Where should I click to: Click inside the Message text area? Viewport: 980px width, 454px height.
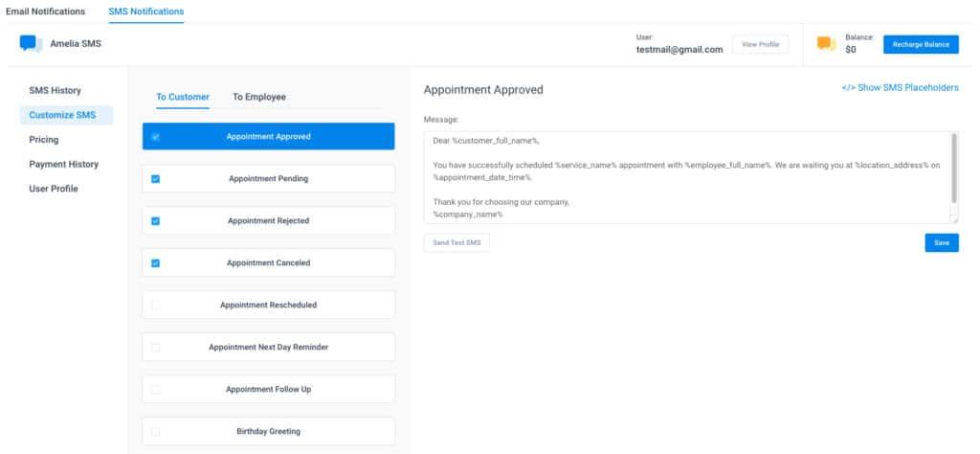coord(687,177)
